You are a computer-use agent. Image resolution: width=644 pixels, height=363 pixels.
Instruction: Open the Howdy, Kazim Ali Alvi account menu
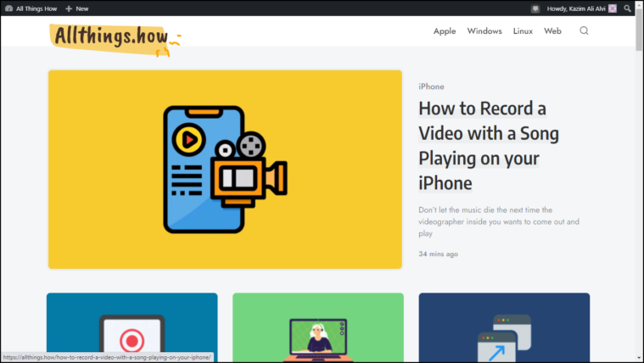pos(581,8)
